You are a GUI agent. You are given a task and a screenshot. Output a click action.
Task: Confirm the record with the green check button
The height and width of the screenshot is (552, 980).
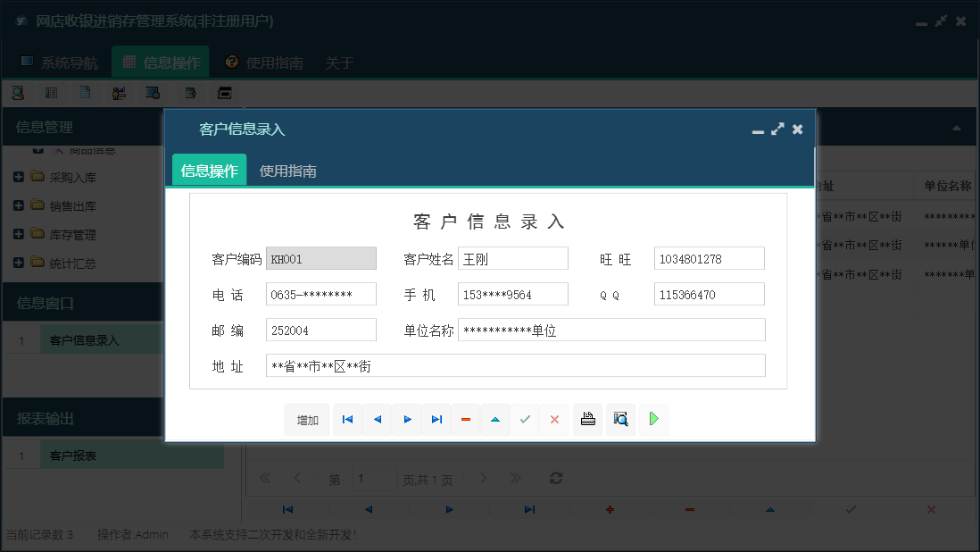click(525, 419)
